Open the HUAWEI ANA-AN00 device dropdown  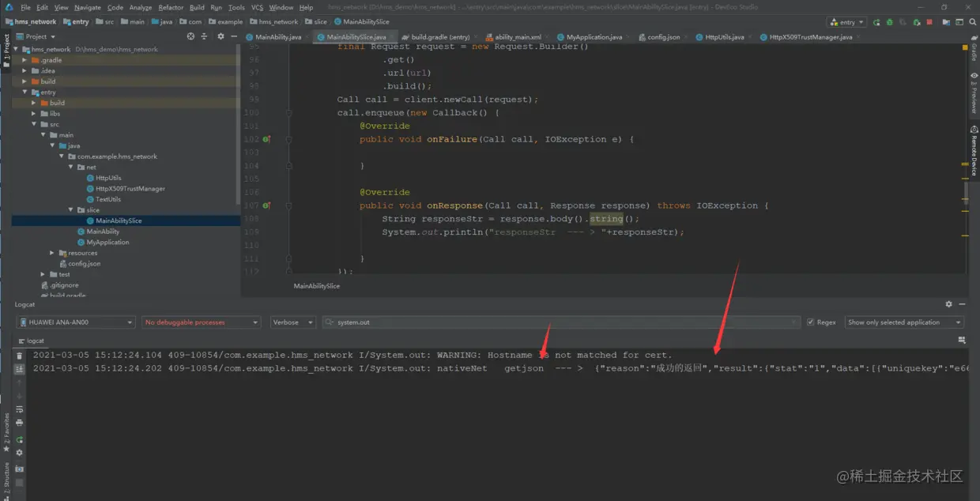(76, 322)
